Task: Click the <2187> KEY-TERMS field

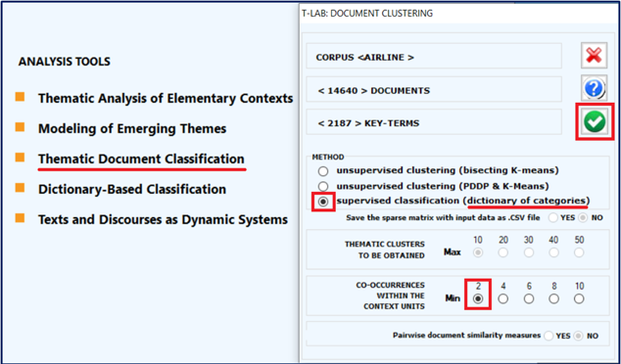Action: click(x=434, y=122)
